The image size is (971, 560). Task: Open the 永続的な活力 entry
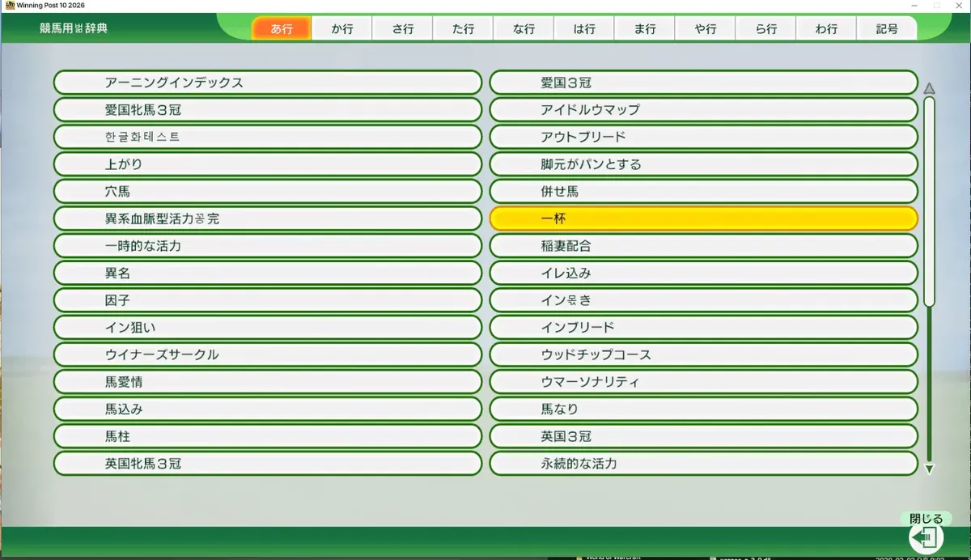(x=704, y=464)
